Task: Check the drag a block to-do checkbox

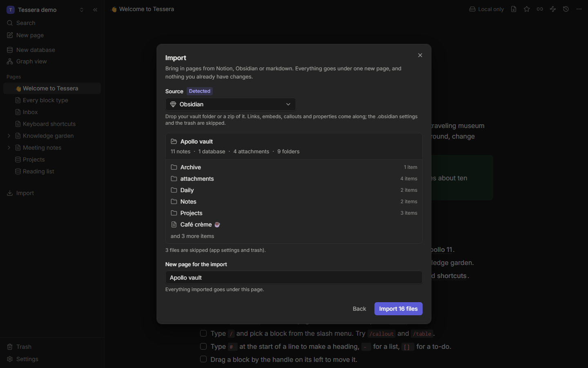Action: tap(203, 359)
